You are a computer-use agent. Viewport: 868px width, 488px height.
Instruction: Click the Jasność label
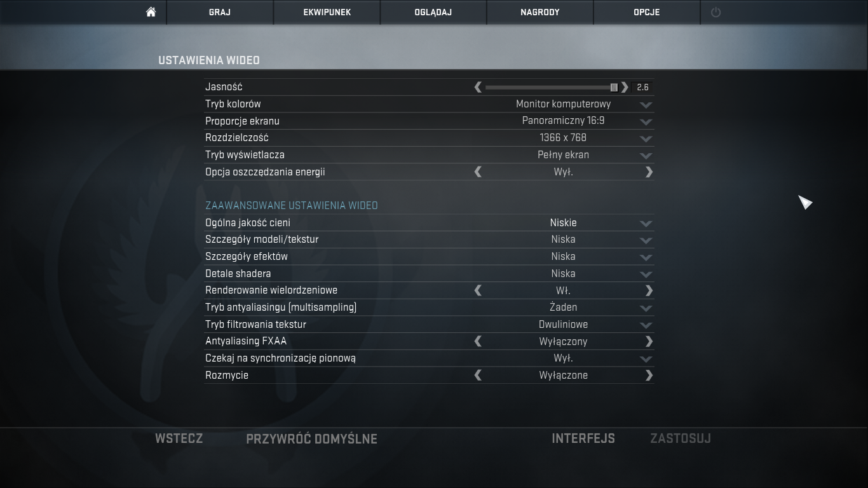pyautogui.click(x=224, y=87)
